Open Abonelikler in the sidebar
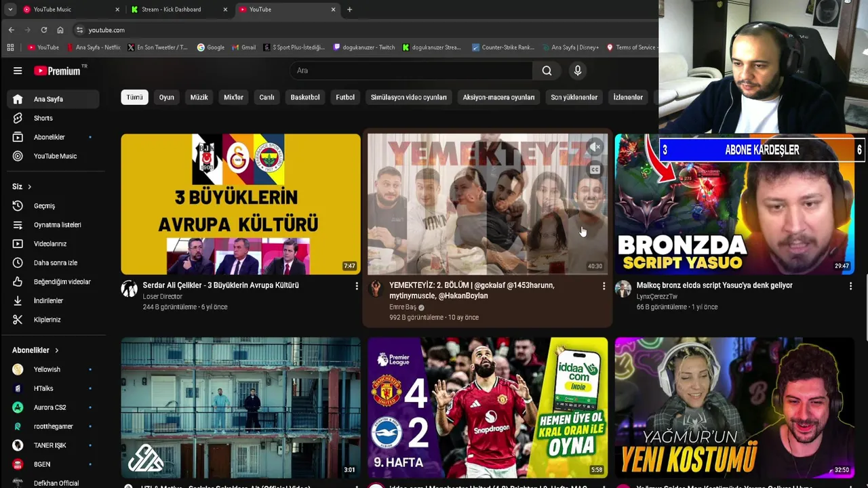This screenshot has height=488, width=868. 53,137
